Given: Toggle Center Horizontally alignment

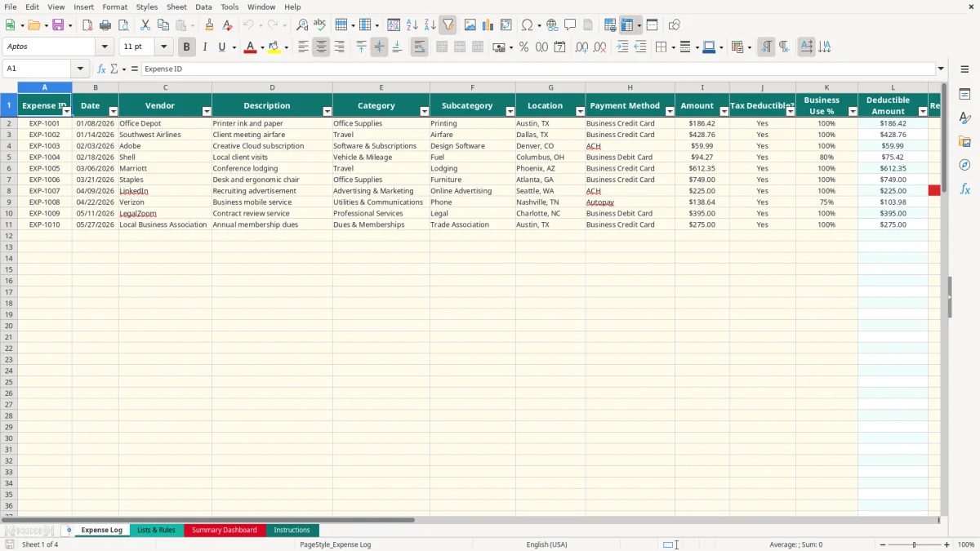Looking at the screenshot, I should [x=321, y=47].
